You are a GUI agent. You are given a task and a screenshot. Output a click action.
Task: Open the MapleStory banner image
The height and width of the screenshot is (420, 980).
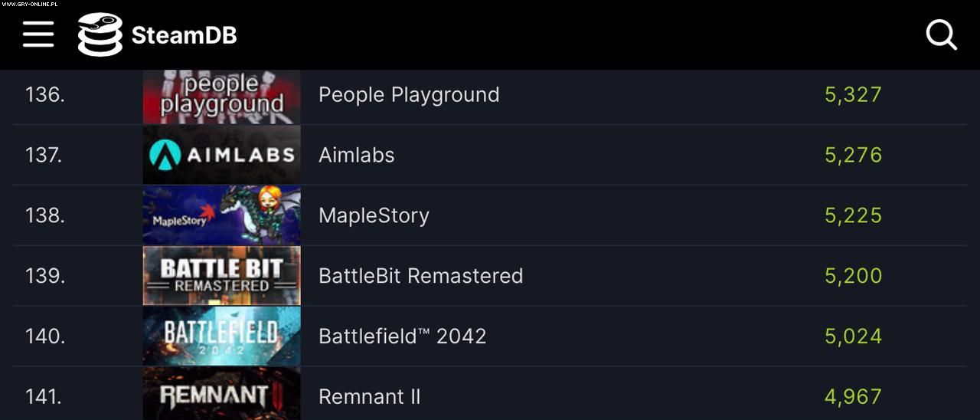222,215
